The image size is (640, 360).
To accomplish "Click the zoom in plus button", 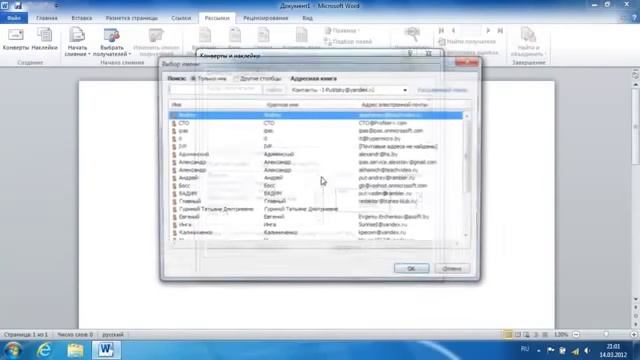I will tap(634, 334).
